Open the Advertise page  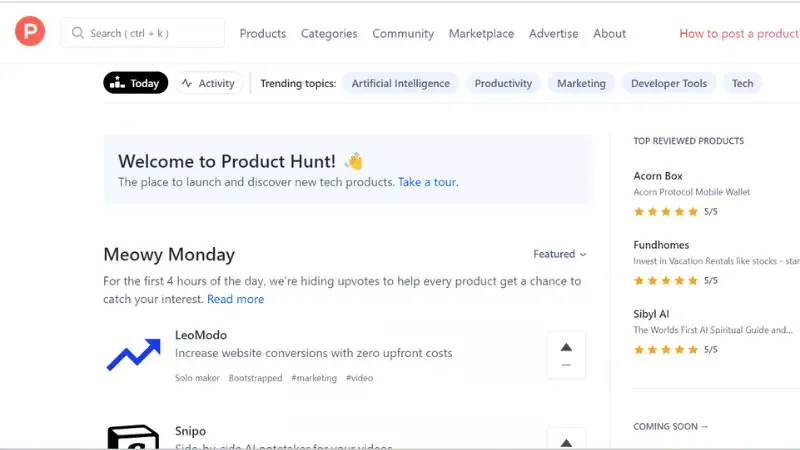554,34
